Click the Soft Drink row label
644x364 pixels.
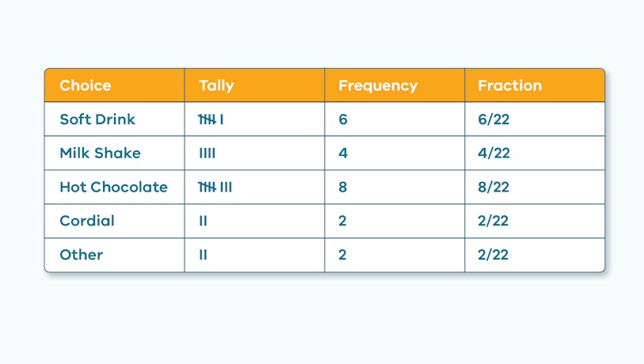pos(97,119)
